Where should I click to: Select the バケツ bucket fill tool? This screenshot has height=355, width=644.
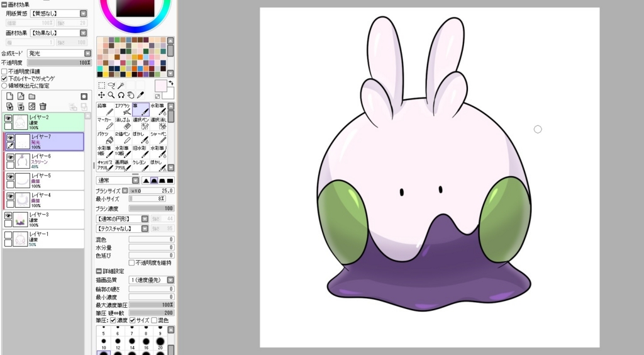[x=105, y=137]
